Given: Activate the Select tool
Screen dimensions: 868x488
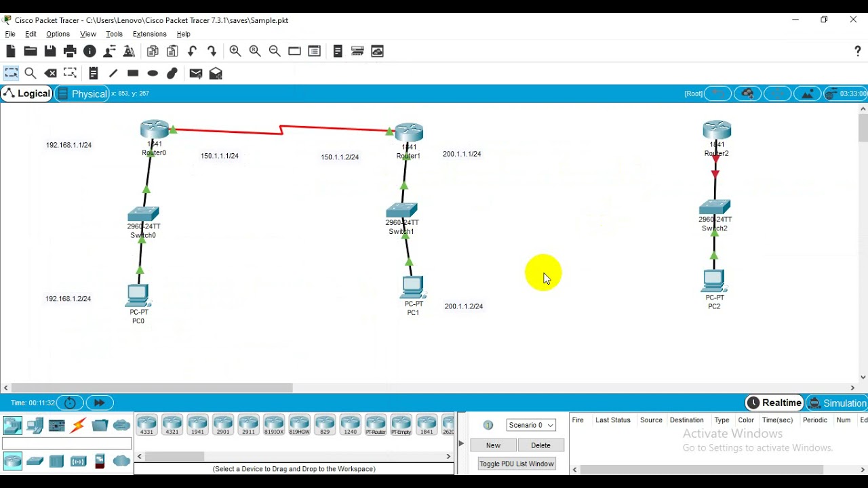Looking at the screenshot, I should click(x=12, y=73).
